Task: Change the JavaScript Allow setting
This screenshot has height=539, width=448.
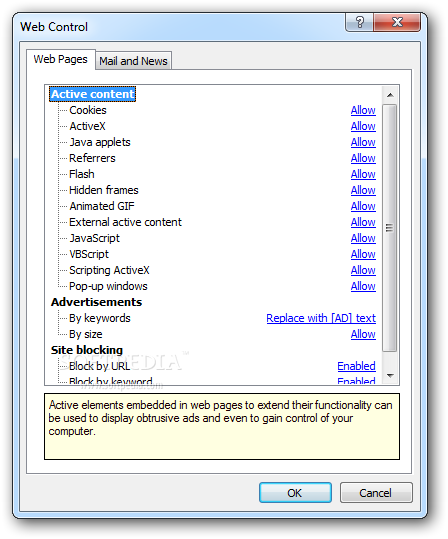Action: pos(363,238)
